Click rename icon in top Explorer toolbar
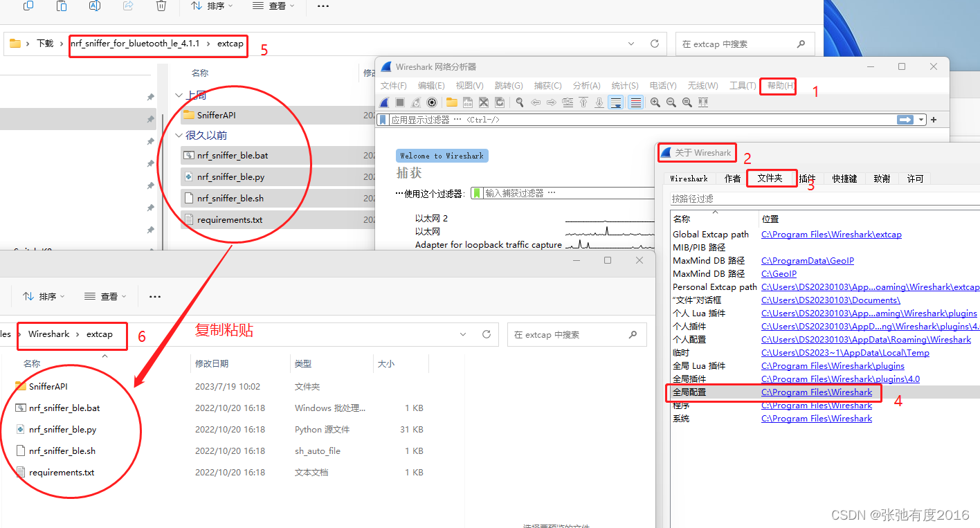 pyautogui.click(x=95, y=6)
